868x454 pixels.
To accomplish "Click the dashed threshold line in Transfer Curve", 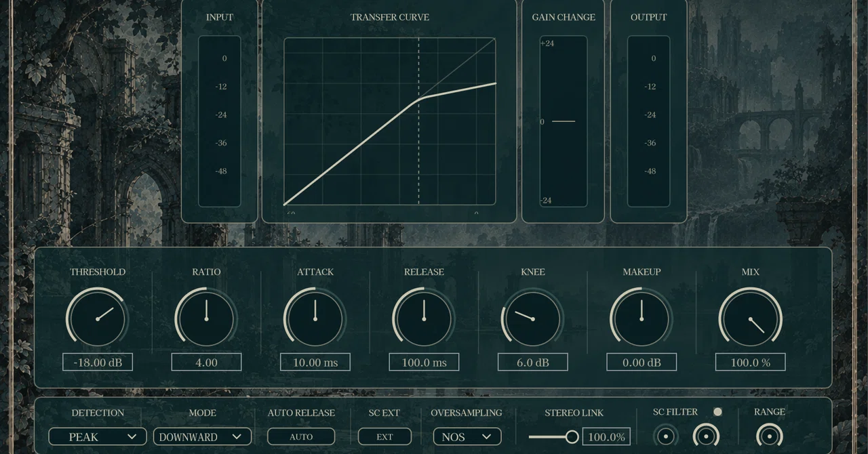I will point(418,121).
